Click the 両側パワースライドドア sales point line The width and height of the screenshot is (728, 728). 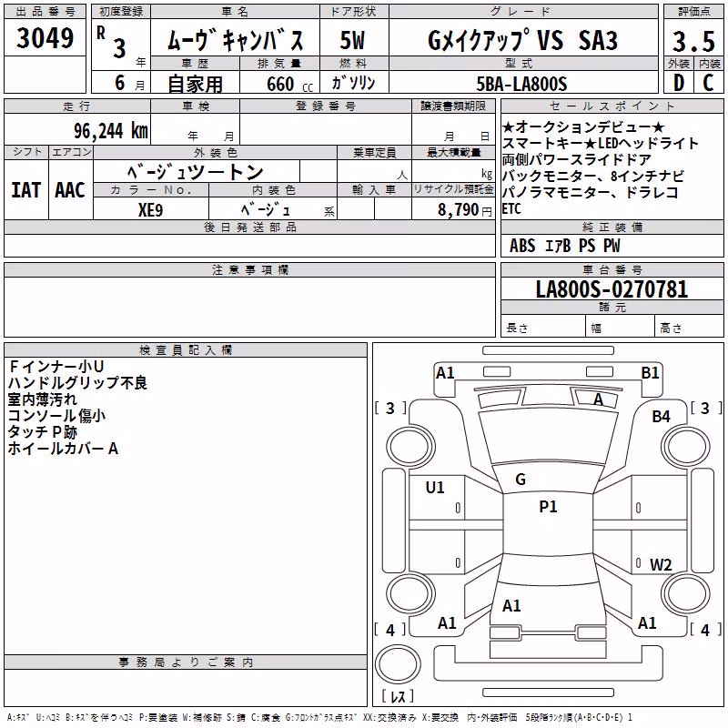577,160
